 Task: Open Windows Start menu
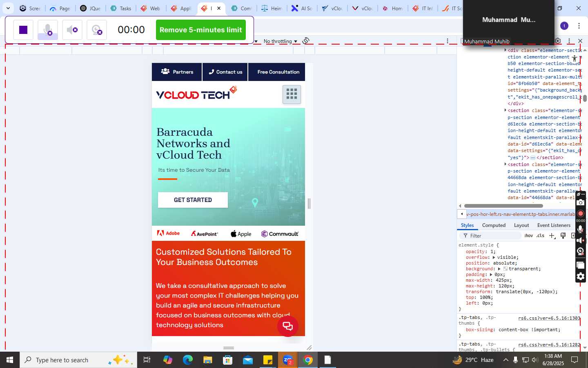coord(10,360)
